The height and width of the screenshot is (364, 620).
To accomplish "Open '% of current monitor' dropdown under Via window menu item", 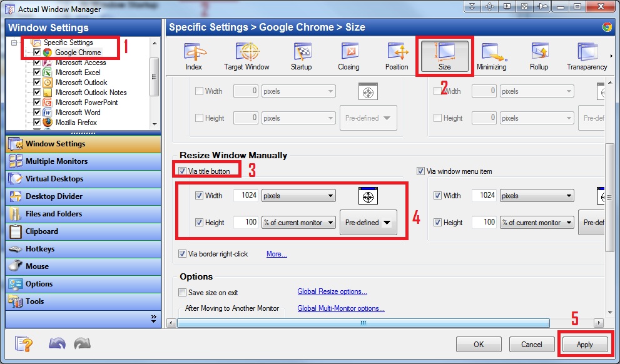I will [x=537, y=223].
